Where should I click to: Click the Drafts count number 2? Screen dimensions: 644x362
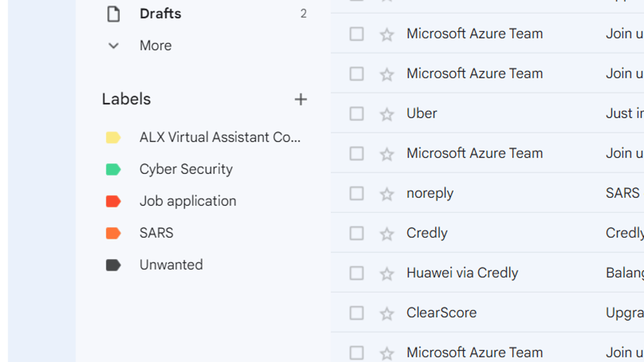coord(304,14)
